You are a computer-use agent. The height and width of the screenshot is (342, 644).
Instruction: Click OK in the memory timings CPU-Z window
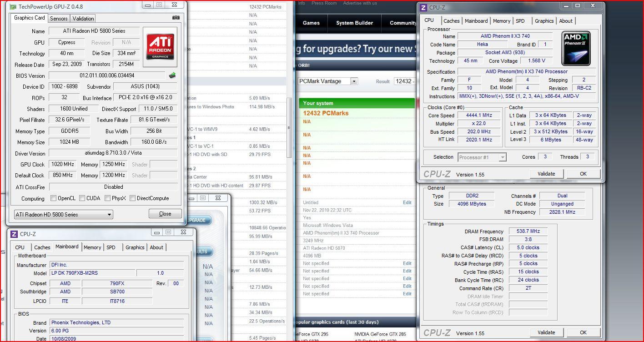click(583, 332)
